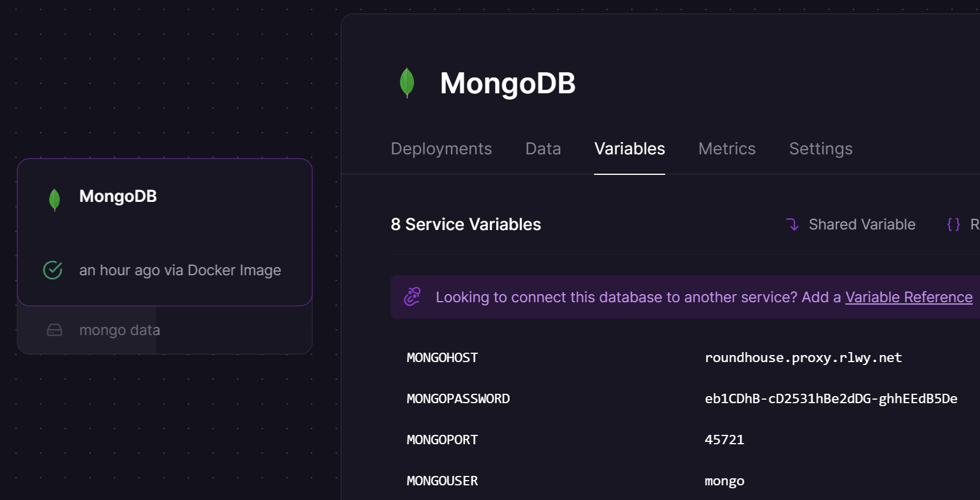Click the MONGOPASSWORD value
Viewport: 980px width, 500px height.
coord(830,398)
